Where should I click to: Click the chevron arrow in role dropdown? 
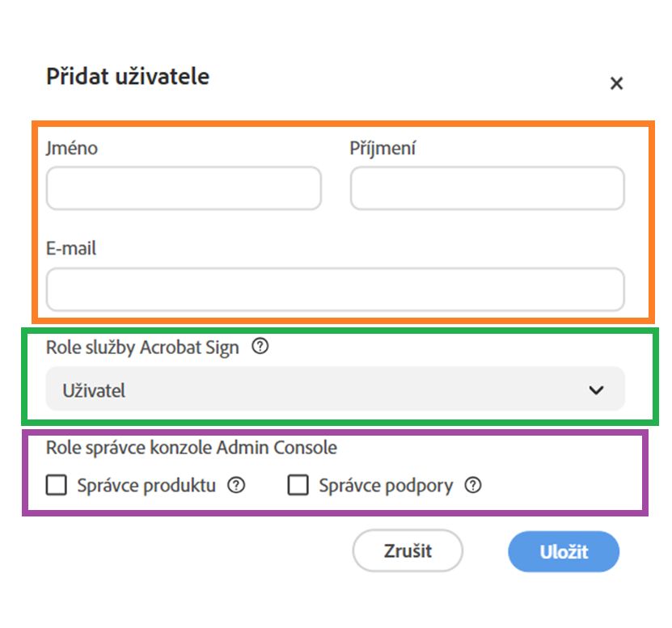[x=596, y=390]
